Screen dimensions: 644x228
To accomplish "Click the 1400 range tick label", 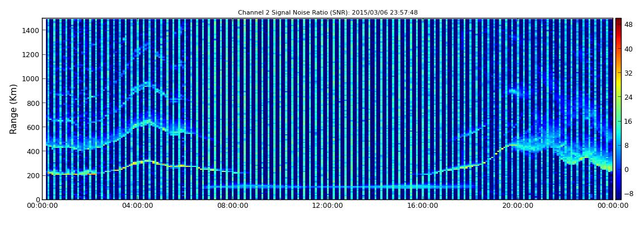I will pos(31,30).
